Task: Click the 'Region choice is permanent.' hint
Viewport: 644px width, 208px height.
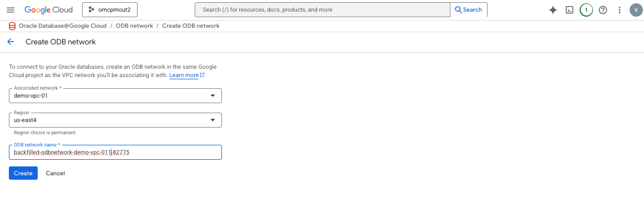Action: (45, 133)
